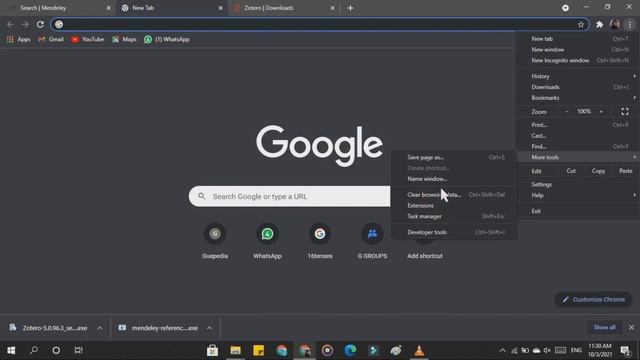Open File Explorer from the taskbar
Image resolution: width=640 pixels, height=360 pixels.
[236, 350]
